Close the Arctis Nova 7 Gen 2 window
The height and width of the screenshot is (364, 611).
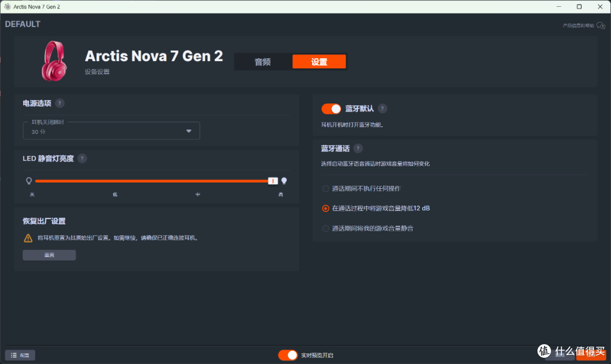(x=600, y=7)
